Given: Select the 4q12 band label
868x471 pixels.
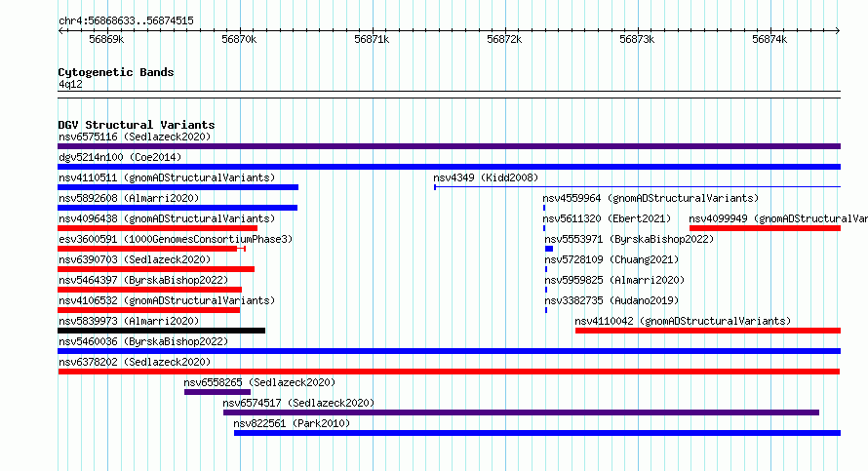Looking at the screenshot, I should coord(70,84).
